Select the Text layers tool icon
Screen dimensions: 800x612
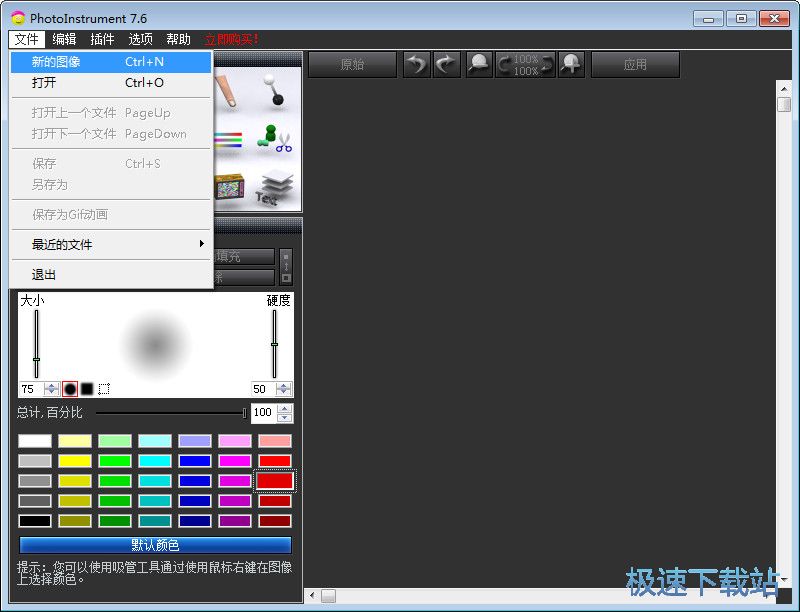[x=274, y=187]
